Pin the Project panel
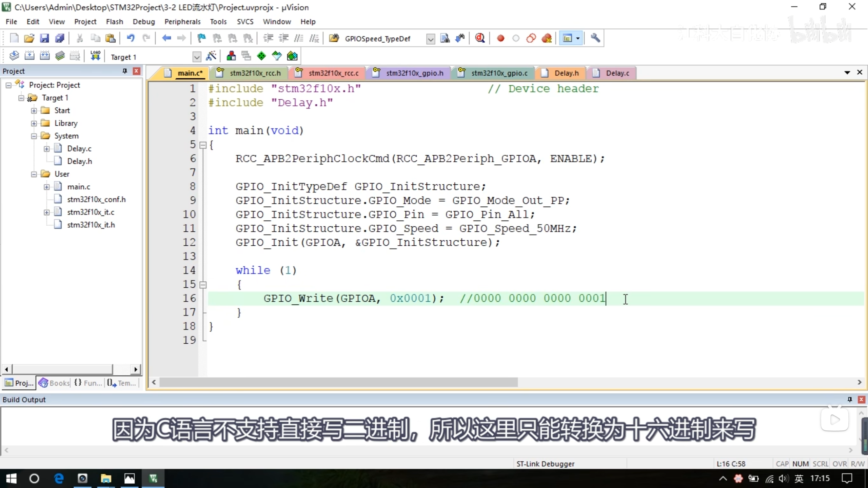The image size is (868, 488). (124, 71)
